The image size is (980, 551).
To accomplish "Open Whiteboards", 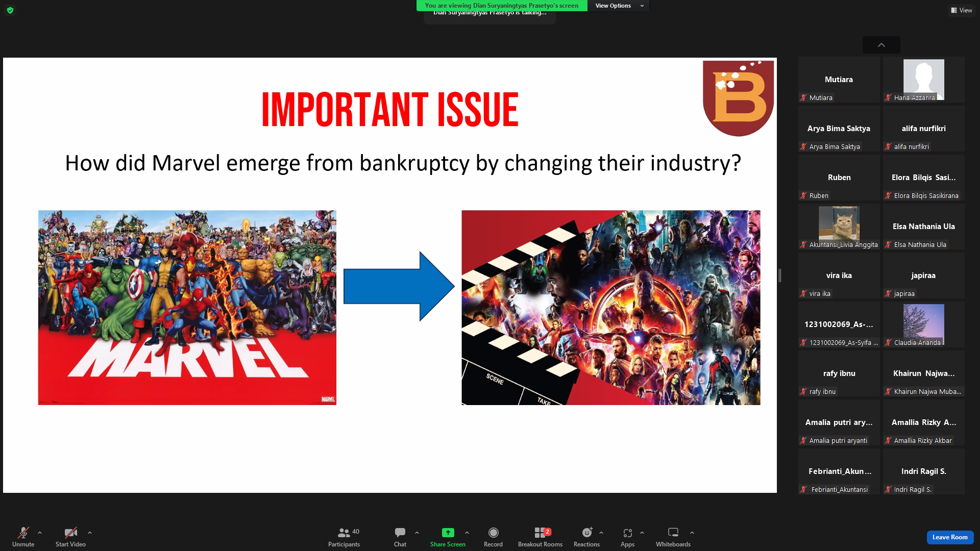I will click(673, 537).
